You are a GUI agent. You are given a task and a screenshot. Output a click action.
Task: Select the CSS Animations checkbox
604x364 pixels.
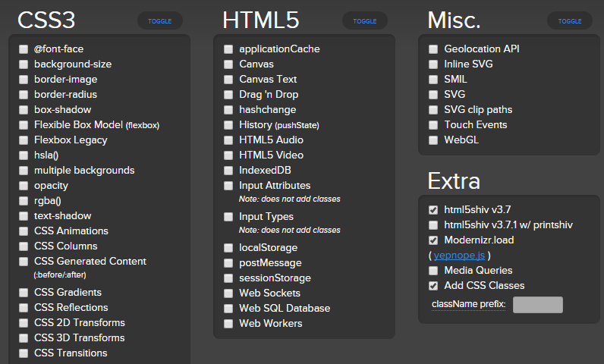(24, 231)
